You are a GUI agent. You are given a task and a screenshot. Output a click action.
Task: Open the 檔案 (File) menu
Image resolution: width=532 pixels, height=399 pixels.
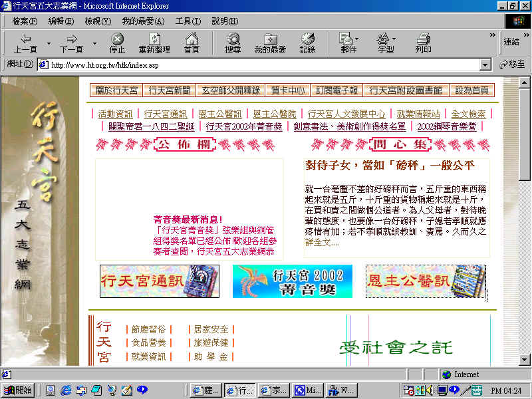25,21
